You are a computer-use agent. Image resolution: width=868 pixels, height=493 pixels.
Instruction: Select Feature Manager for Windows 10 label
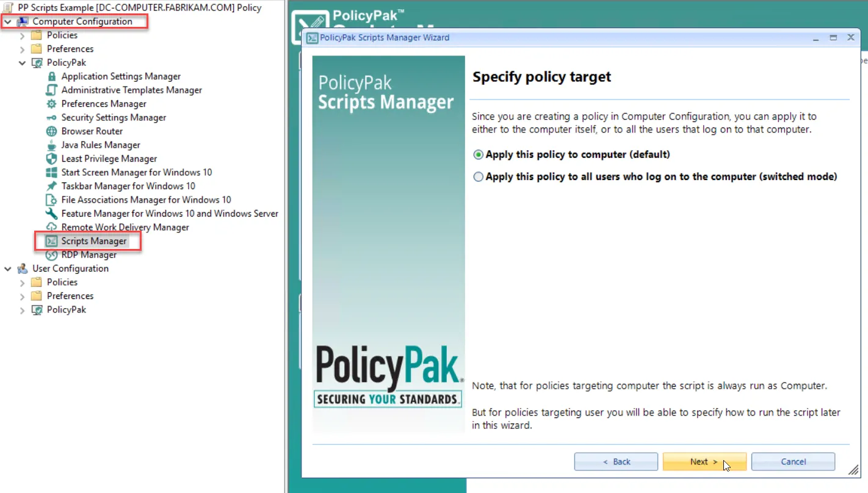tap(170, 214)
